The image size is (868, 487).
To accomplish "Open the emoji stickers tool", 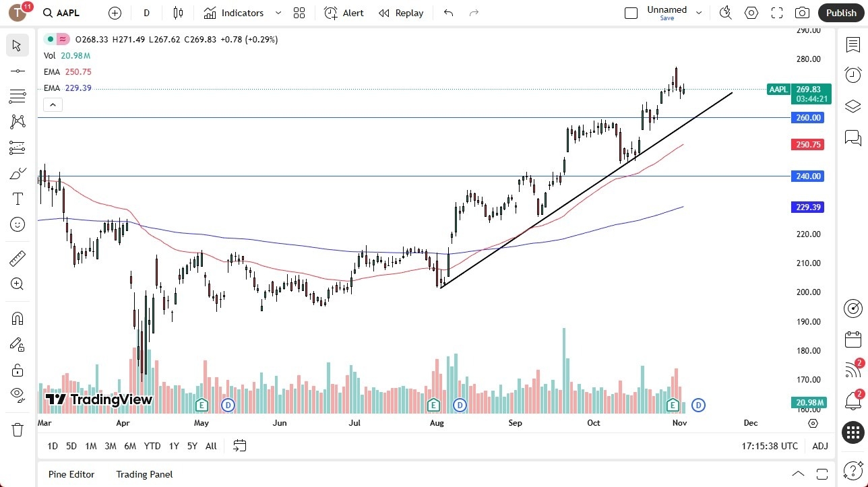I will (x=17, y=224).
